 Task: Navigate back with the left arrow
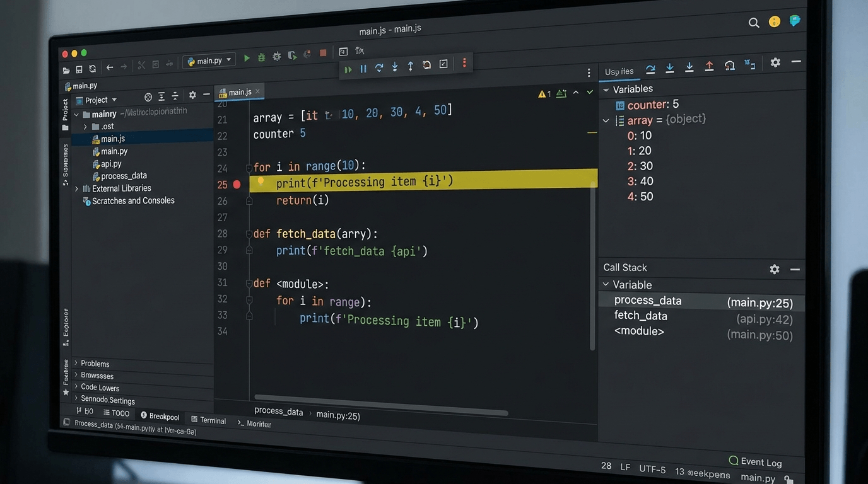[110, 67]
